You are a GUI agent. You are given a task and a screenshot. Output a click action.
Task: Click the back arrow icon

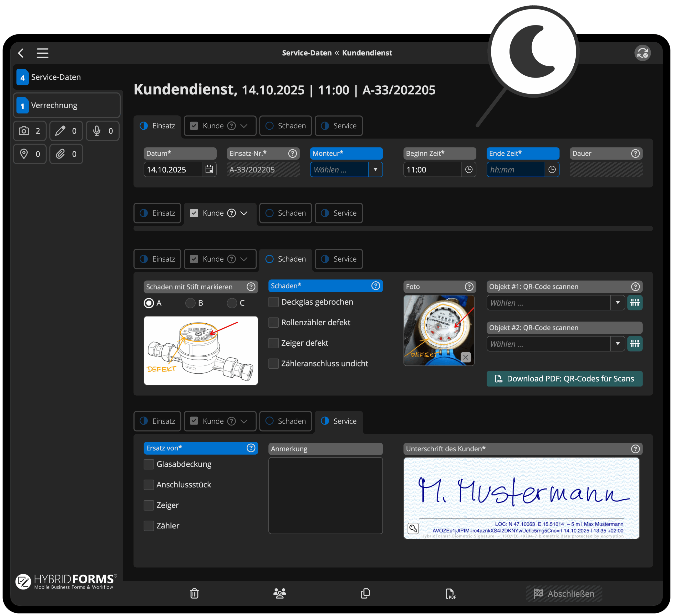21,53
